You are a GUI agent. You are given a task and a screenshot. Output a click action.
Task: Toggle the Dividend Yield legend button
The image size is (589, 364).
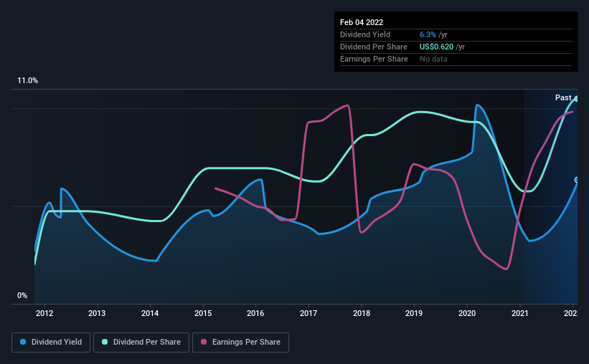coord(51,343)
